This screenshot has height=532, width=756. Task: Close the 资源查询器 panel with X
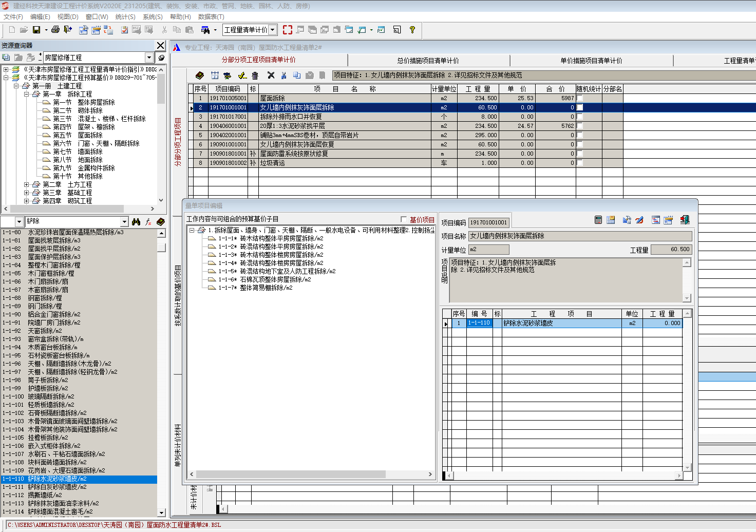(161, 45)
